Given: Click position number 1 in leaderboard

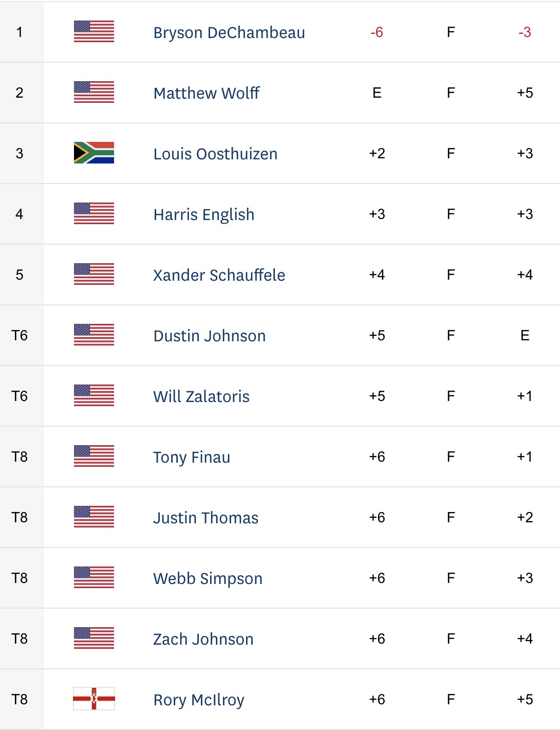Looking at the screenshot, I should pyautogui.click(x=20, y=32).
